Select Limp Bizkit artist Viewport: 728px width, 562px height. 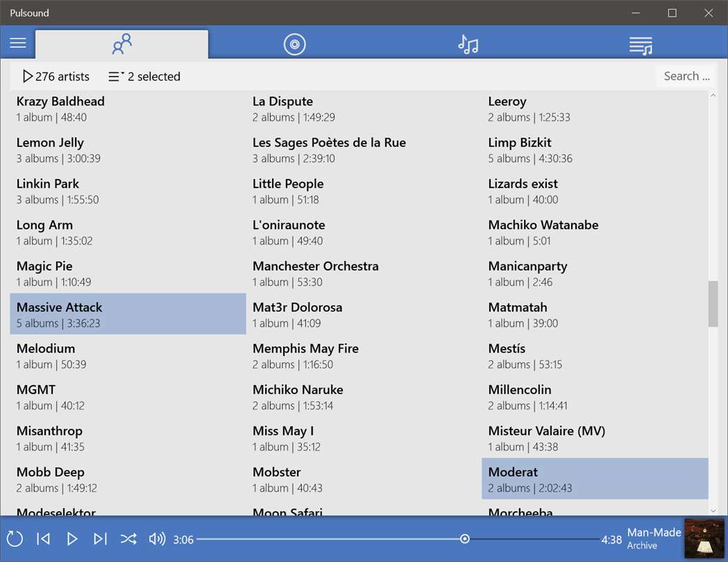595,149
